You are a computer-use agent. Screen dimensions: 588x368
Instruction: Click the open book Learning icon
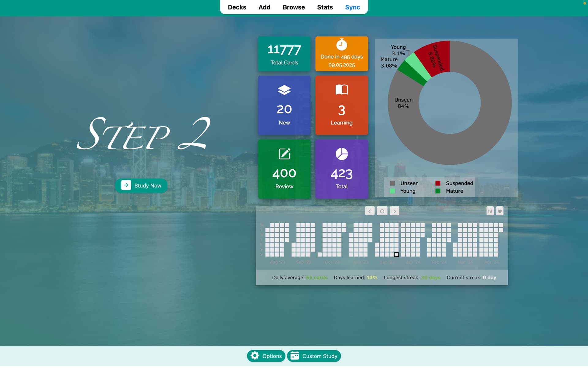(x=341, y=90)
